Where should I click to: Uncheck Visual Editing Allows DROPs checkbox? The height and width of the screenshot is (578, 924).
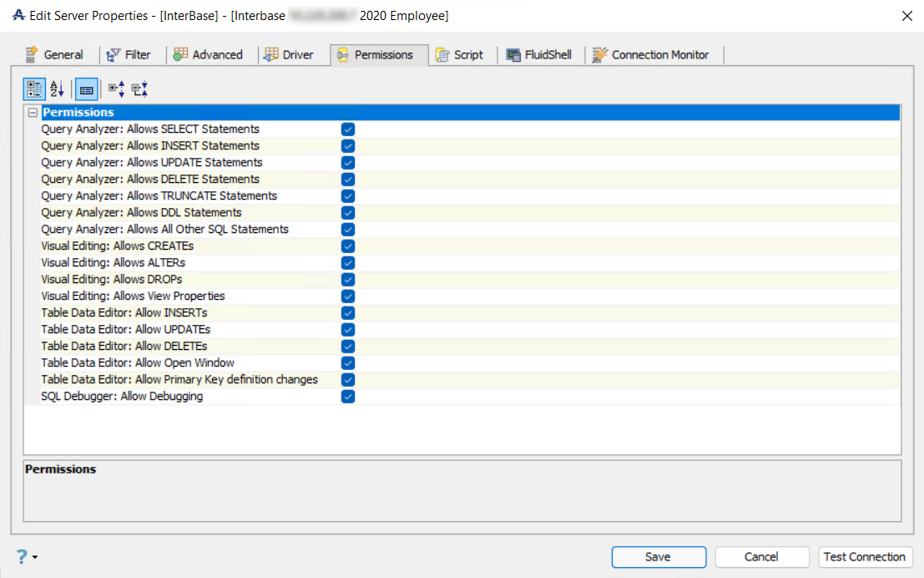348,280
